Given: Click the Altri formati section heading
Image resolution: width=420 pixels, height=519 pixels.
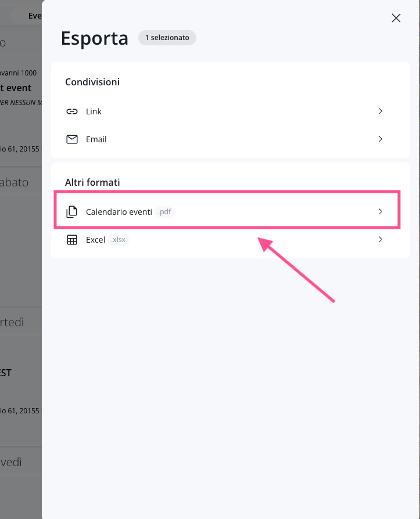Looking at the screenshot, I should click(92, 182).
